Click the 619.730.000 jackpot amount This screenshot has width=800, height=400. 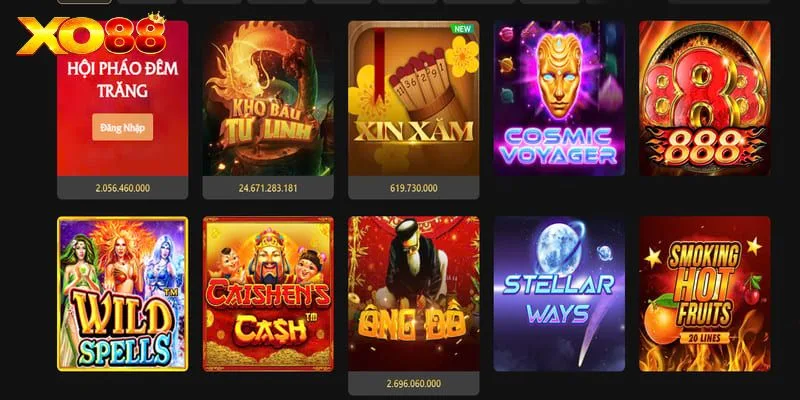[x=414, y=188]
